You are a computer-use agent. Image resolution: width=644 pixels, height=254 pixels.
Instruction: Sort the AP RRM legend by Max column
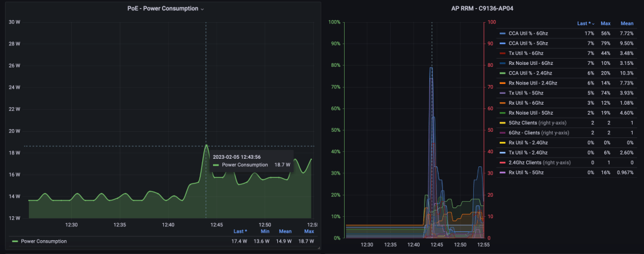point(604,23)
